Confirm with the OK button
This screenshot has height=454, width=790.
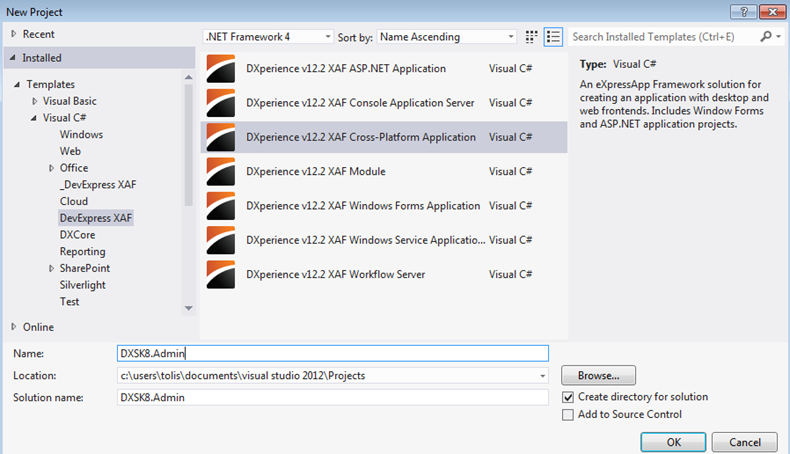click(673, 441)
